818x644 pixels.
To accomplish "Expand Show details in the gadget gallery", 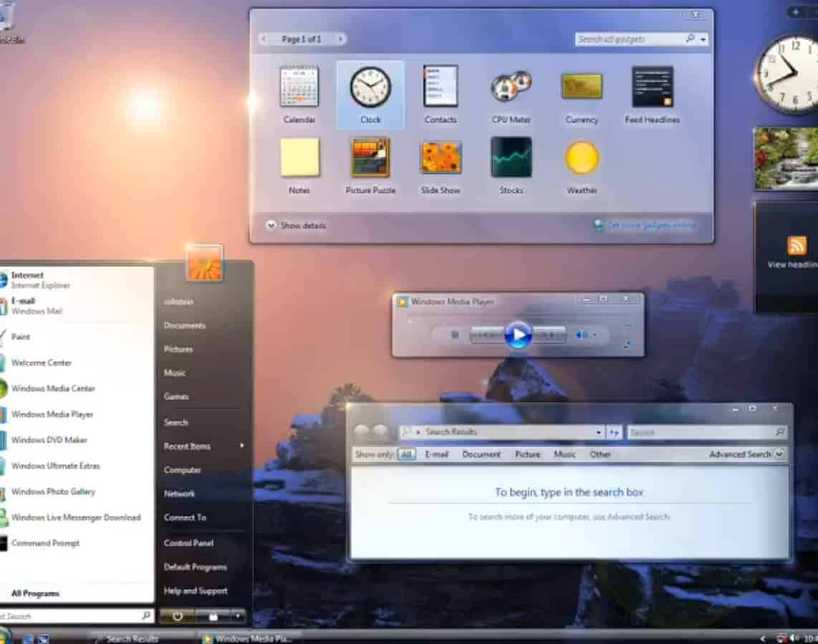I will click(x=295, y=225).
